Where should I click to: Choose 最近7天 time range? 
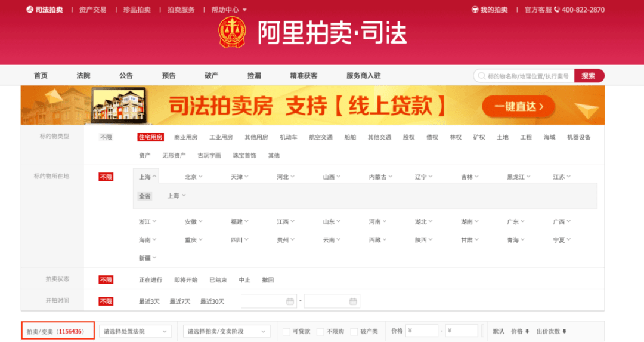[x=180, y=301]
